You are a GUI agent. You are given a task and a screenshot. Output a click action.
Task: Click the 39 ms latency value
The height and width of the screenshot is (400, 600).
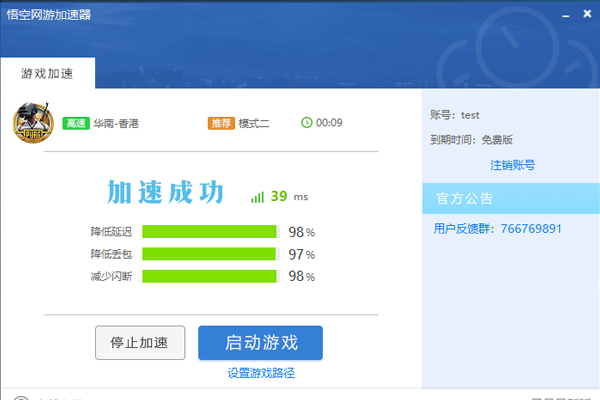click(289, 196)
